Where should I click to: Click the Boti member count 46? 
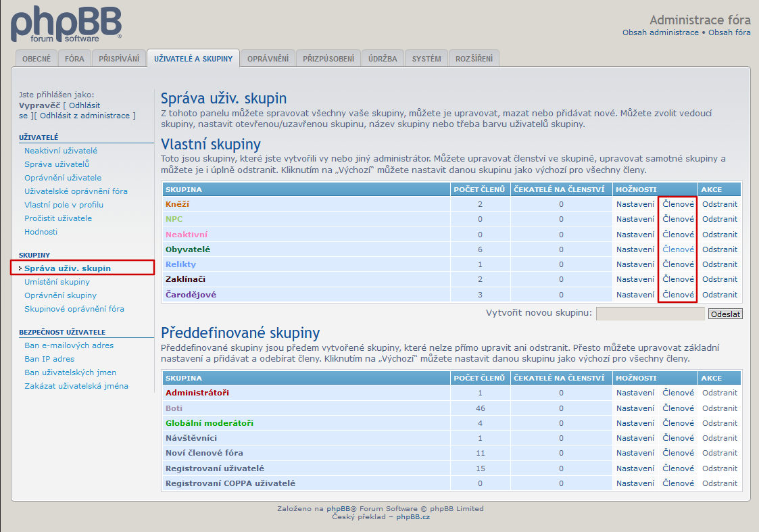coord(480,408)
